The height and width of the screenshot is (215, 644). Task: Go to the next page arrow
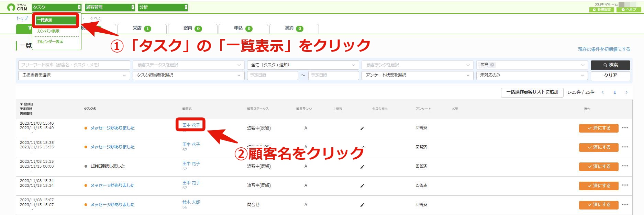(626, 92)
